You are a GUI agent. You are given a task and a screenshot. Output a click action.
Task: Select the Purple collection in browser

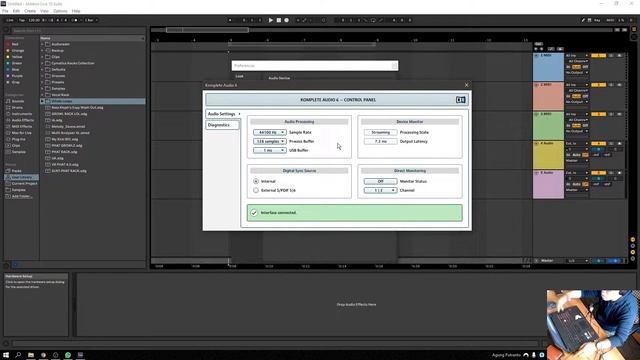(17, 76)
